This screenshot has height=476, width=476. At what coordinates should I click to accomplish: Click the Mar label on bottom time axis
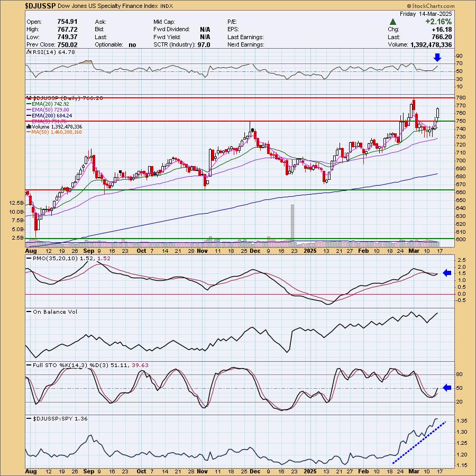[414, 471]
